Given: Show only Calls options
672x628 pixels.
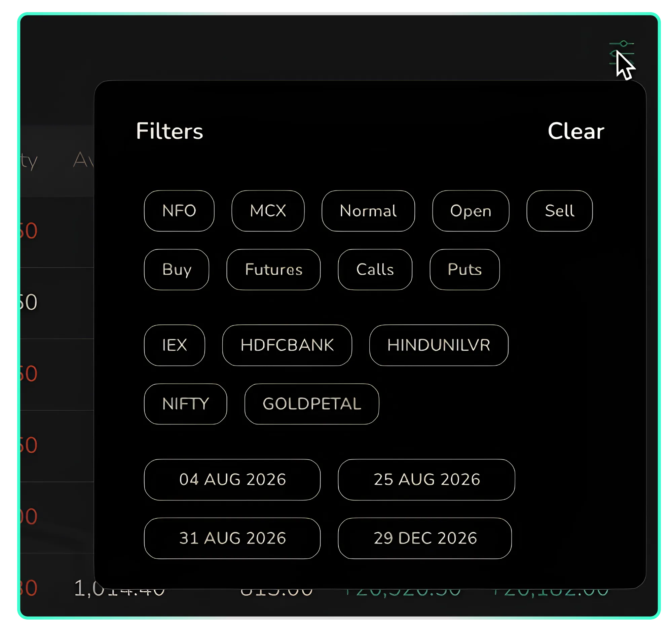Looking at the screenshot, I should point(375,270).
